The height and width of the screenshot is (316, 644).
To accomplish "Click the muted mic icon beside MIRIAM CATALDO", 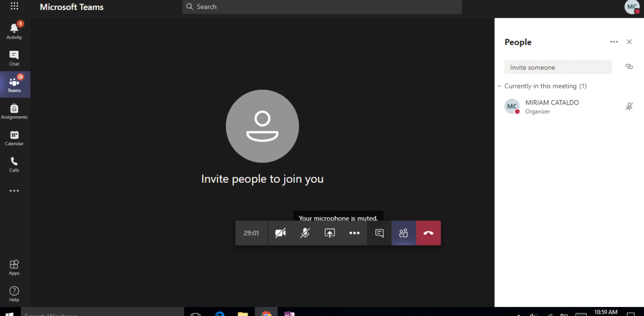I will click(x=629, y=106).
